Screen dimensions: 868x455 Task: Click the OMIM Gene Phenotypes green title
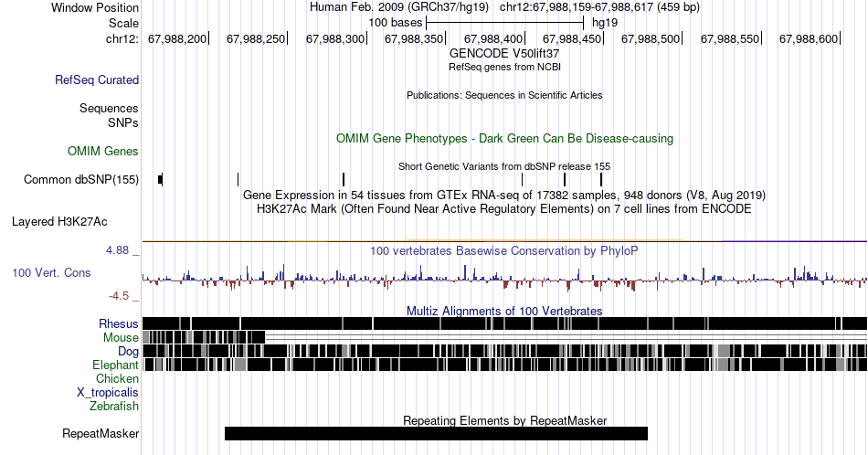(x=504, y=138)
